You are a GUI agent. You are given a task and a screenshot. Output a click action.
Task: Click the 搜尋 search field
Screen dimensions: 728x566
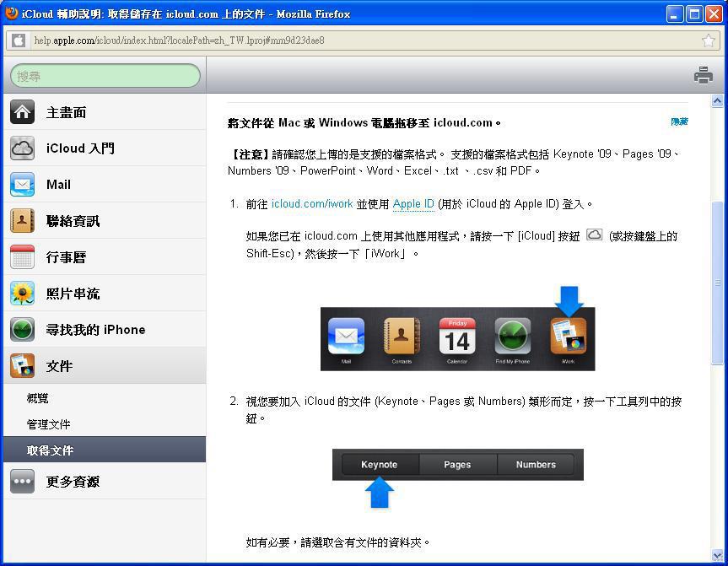(105, 76)
